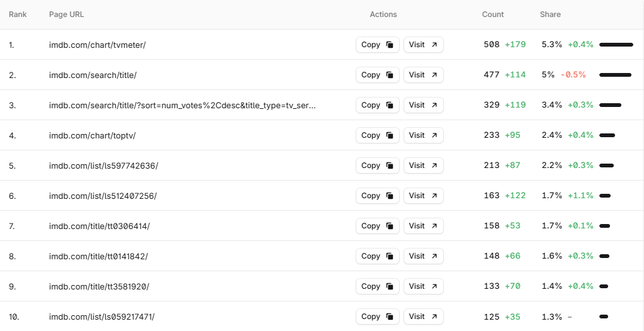Viewport: 644px width, 331px height.
Task: Visit the ls059217471 list page
Action: (x=424, y=317)
